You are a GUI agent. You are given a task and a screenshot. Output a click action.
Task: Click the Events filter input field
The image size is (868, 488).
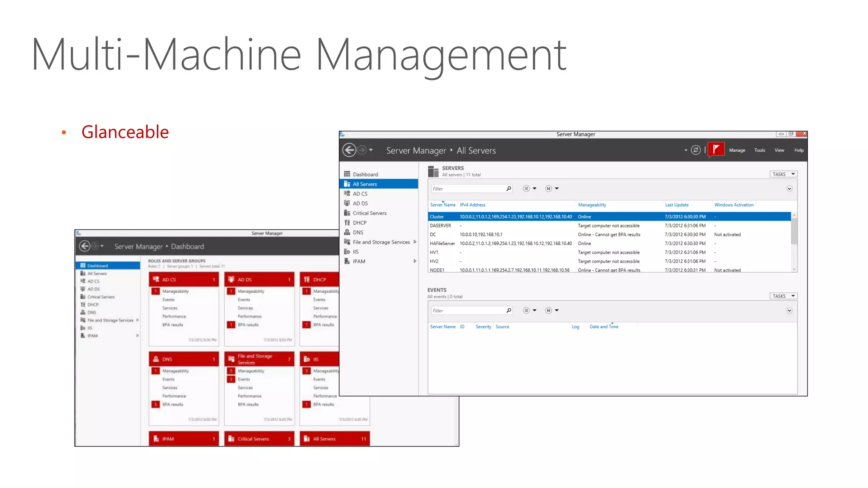point(468,311)
